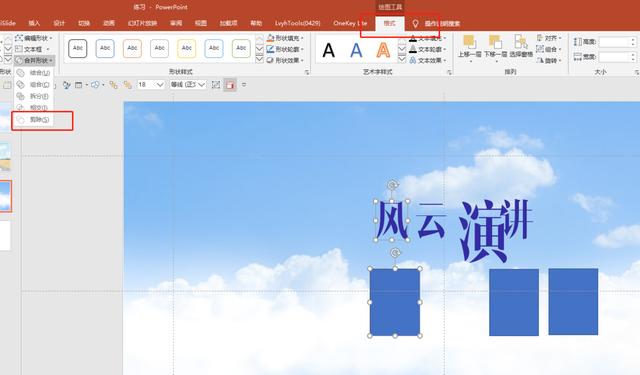Open the Design (设计) tab
The height and width of the screenshot is (375, 640).
point(59,23)
